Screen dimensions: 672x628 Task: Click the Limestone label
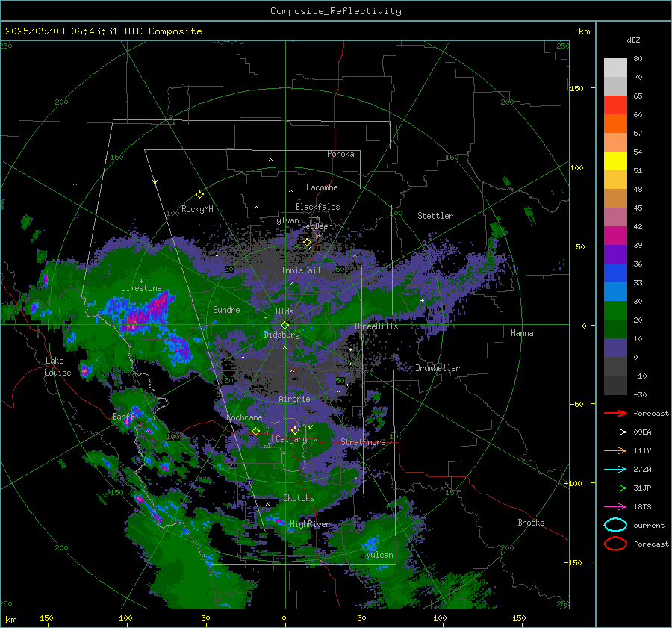click(x=141, y=288)
